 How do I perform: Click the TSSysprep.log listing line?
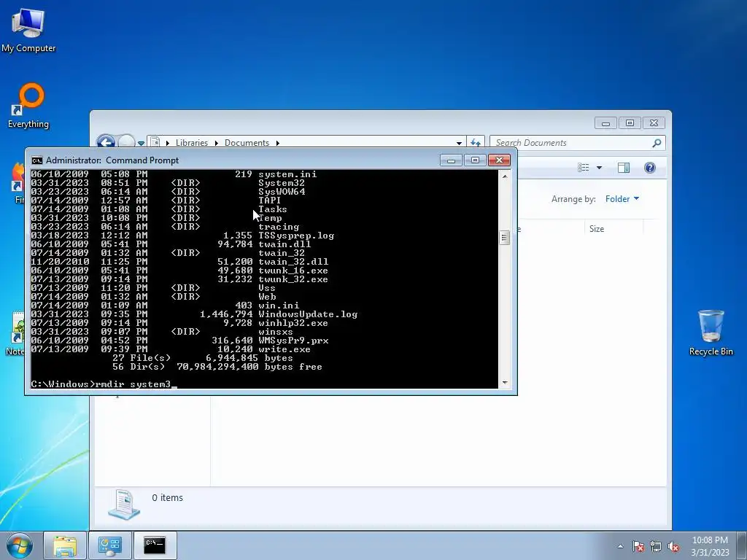point(183,236)
